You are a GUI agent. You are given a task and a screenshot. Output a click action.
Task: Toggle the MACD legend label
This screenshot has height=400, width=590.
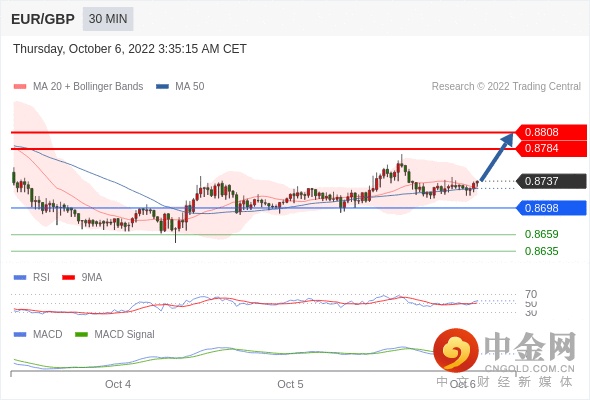point(48,334)
